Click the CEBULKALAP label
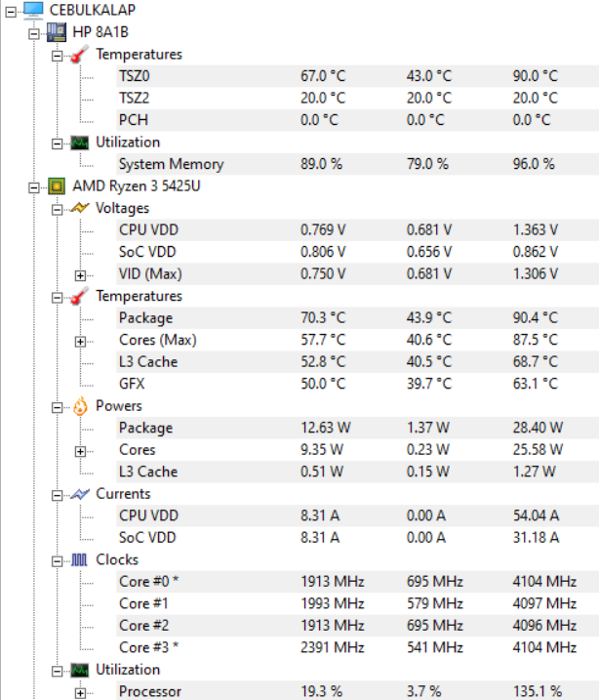This screenshot has width=599, height=700. tap(93, 11)
